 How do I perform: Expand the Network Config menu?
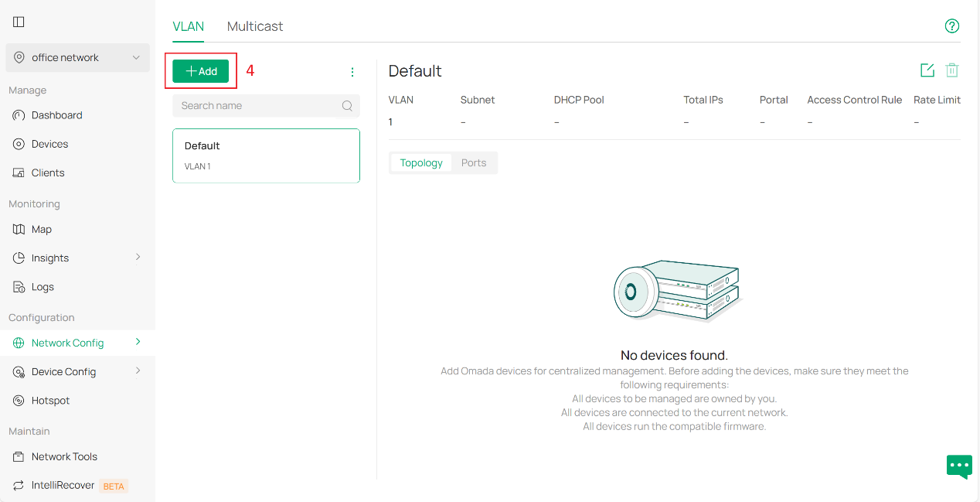coord(66,342)
